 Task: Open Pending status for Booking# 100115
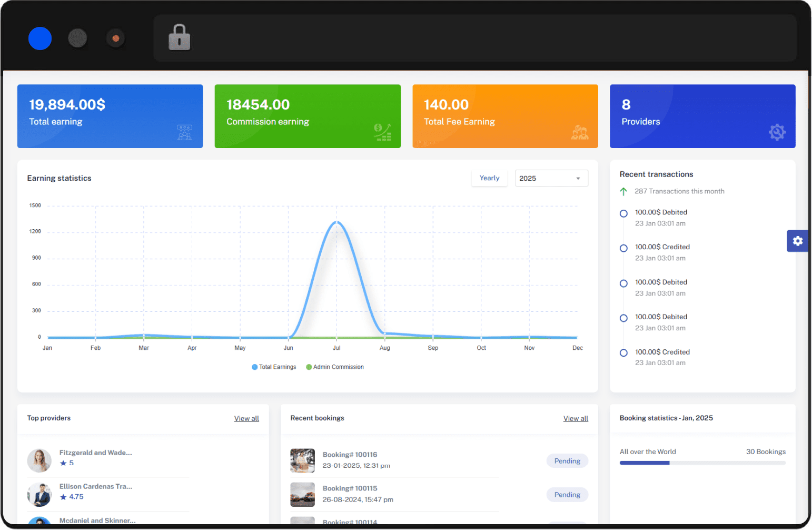(567, 495)
